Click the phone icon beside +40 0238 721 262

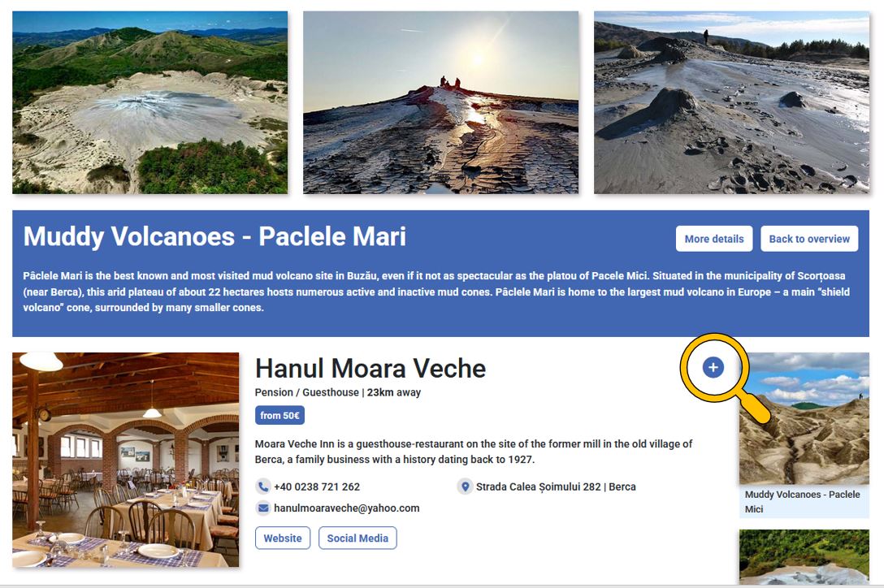[263, 486]
